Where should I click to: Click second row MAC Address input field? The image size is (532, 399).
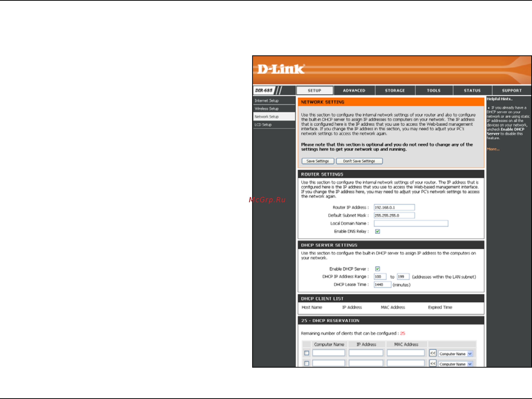pos(406,363)
